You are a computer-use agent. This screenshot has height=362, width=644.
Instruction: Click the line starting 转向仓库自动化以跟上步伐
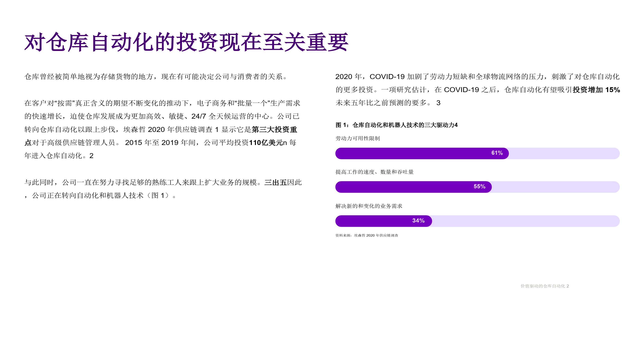coord(161,129)
